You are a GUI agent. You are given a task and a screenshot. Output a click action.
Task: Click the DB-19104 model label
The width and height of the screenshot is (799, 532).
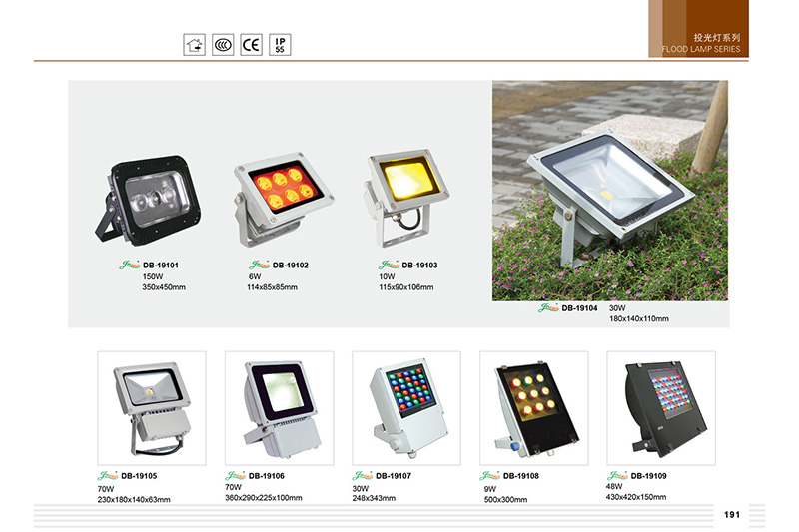coord(579,308)
